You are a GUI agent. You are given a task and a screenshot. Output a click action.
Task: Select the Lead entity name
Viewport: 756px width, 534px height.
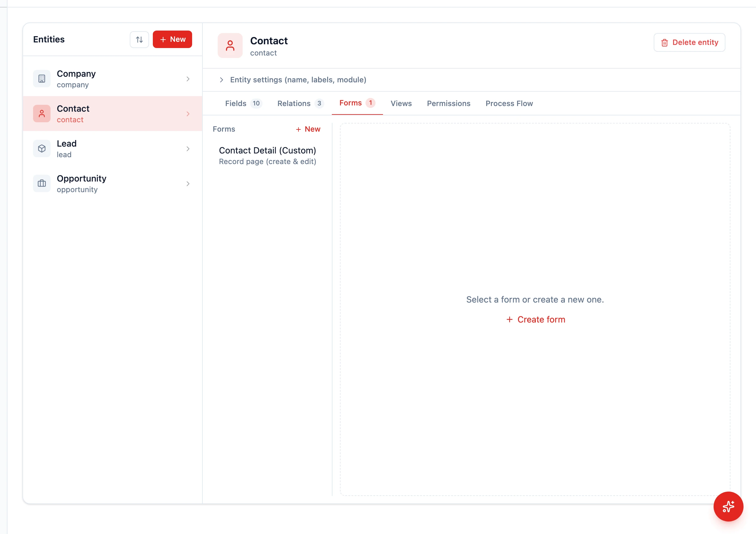pos(66,143)
